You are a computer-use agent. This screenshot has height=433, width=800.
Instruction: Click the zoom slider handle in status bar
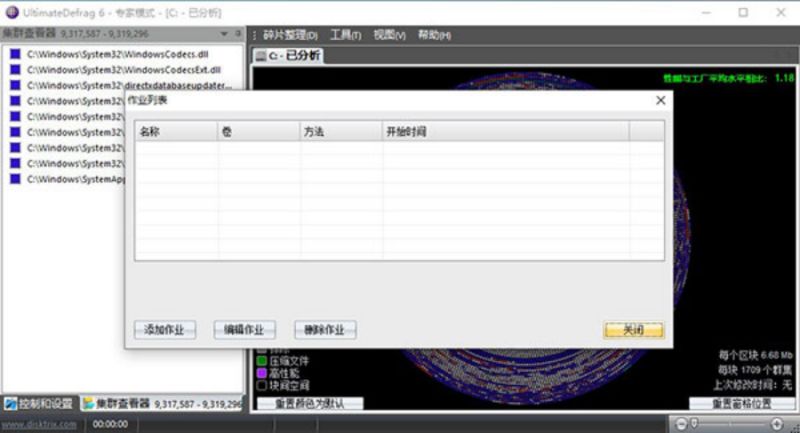694,423
